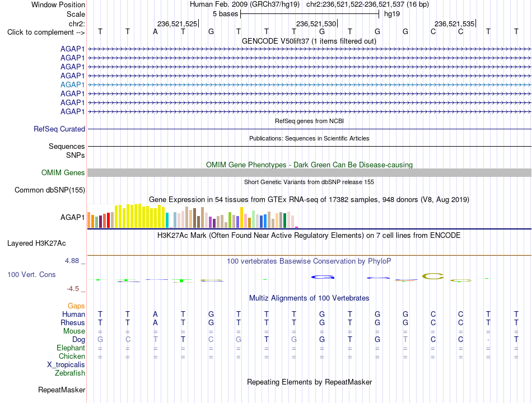
Task: Click the cyan bar in the GTEx expression chart
Action: (x=167, y=220)
